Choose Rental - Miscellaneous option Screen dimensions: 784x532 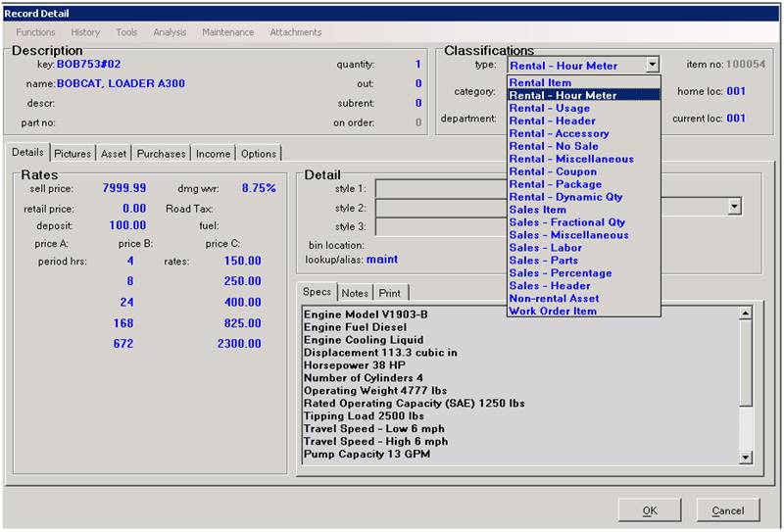pos(583,159)
